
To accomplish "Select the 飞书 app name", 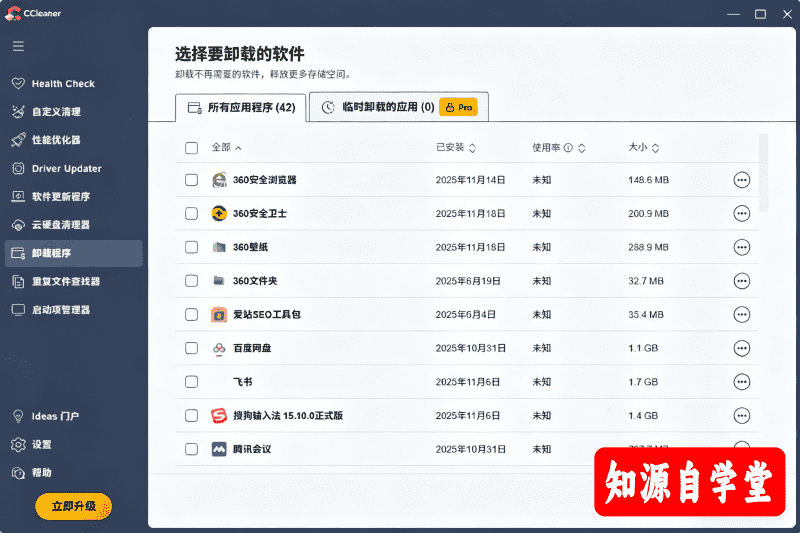I will [242, 382].
